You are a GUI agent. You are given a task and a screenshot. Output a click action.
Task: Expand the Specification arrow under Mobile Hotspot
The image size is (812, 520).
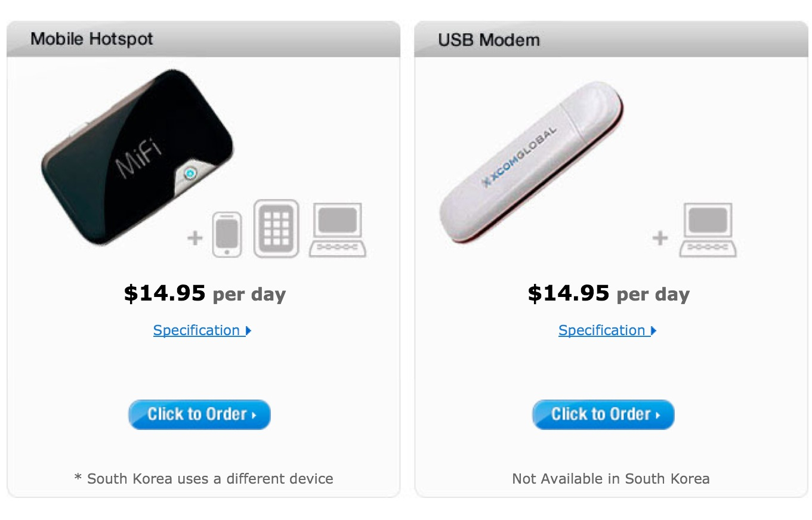coord(248,330)
